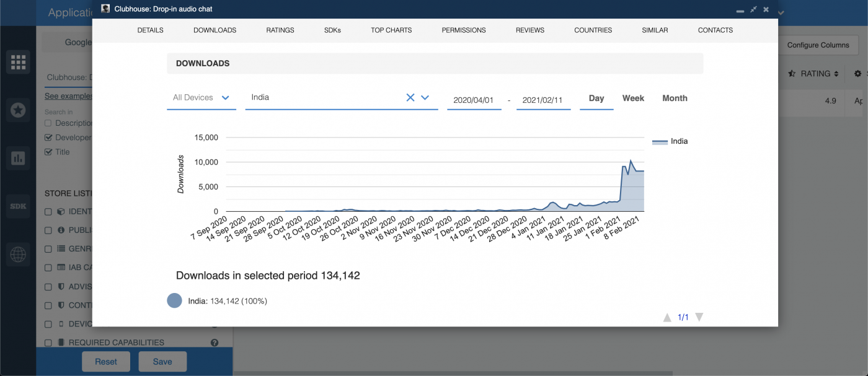868x376 pixels.
Task: Select the globe icon in the left rail
Action: [18, 255]
